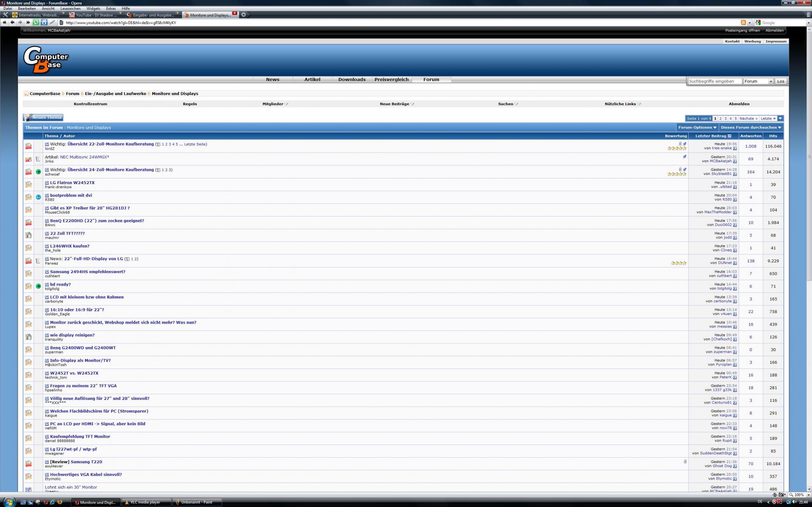Click the fast forward navigation icon
812x507 pixels.
(28, 23)
